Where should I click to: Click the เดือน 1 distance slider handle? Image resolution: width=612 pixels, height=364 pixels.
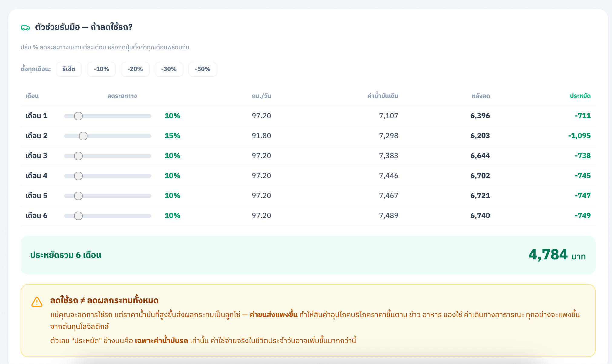78,116
